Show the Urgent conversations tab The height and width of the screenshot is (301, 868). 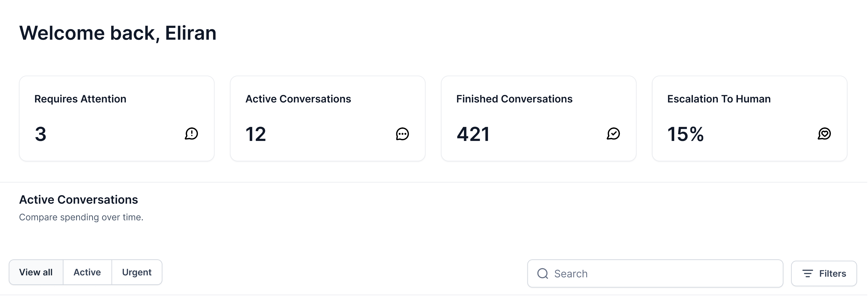(137, 272)
